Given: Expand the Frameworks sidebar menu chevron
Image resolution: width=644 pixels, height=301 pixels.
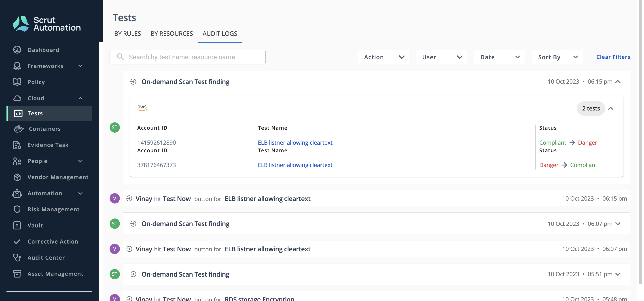Looking at the screenshot, I should (80, 66).
